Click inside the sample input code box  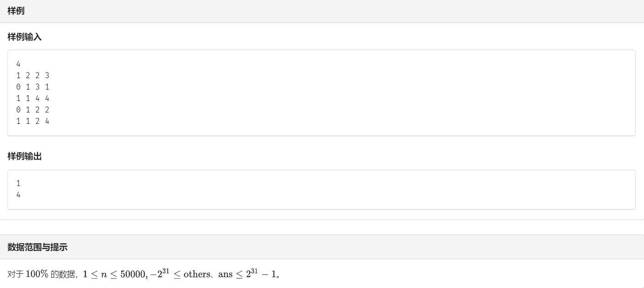click(322, 93)
